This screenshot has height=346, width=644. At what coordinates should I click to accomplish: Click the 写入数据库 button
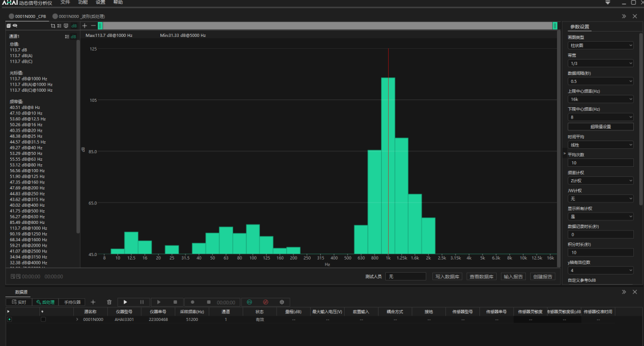click(x=447, y=277)
